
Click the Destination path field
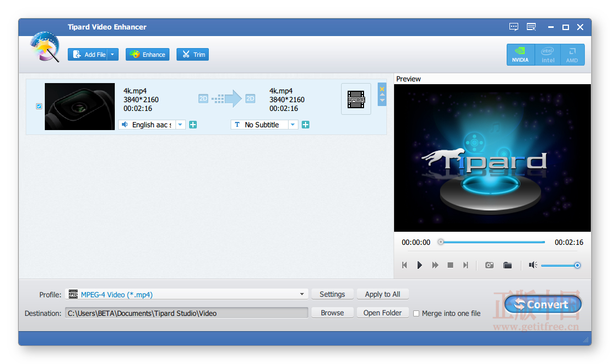(x=187, y=313)
